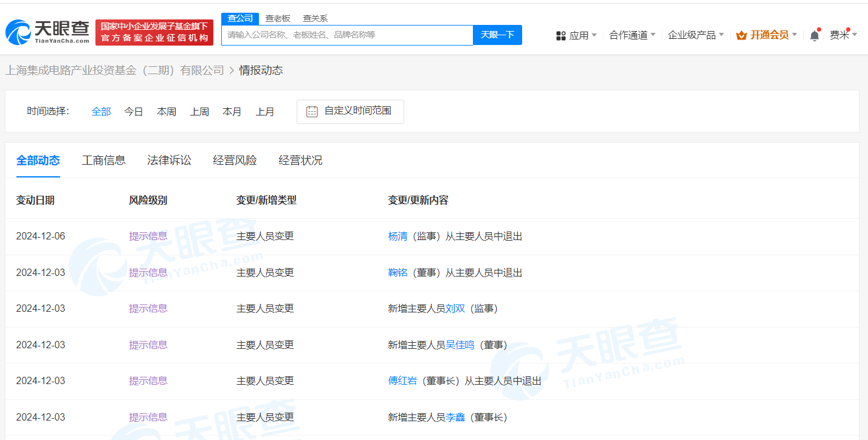This screenshot has width=868, height=440.
Task: Select the 上周 time filter
Action: pyautogui.click(x=199, y=112)
